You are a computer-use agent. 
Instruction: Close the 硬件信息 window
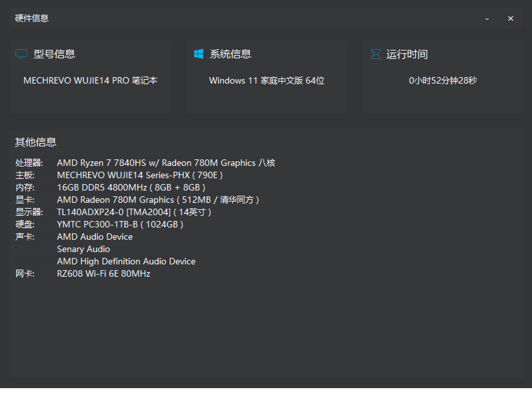[510, 19]
